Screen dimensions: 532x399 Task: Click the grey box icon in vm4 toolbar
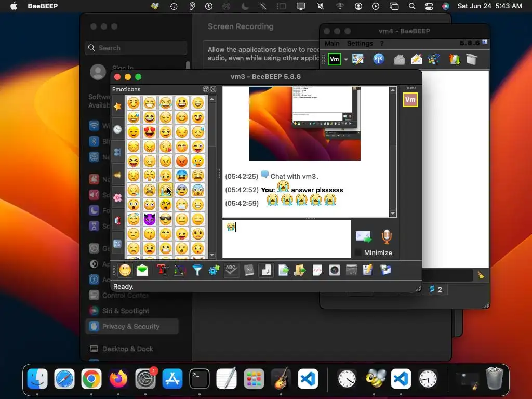click(472, 59)
